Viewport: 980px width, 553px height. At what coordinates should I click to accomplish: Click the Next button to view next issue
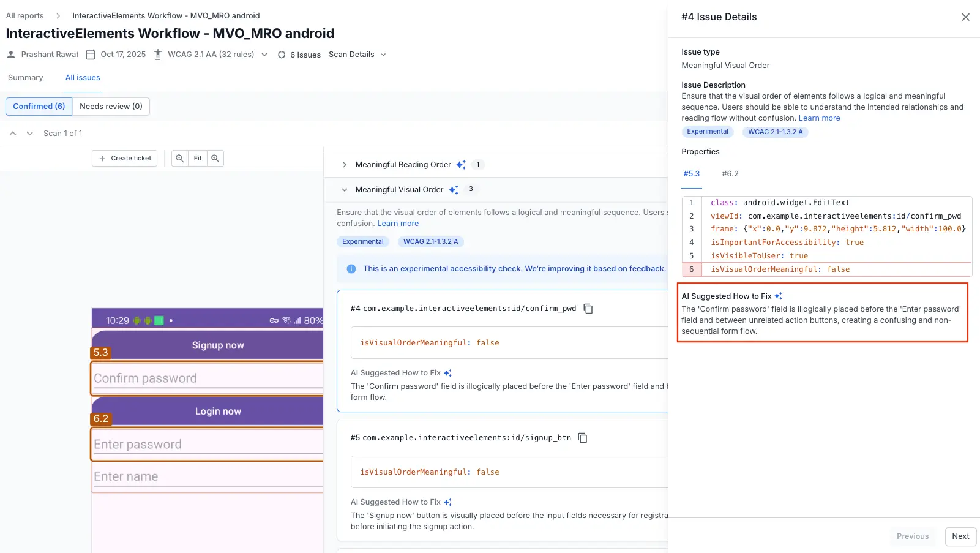960,536
